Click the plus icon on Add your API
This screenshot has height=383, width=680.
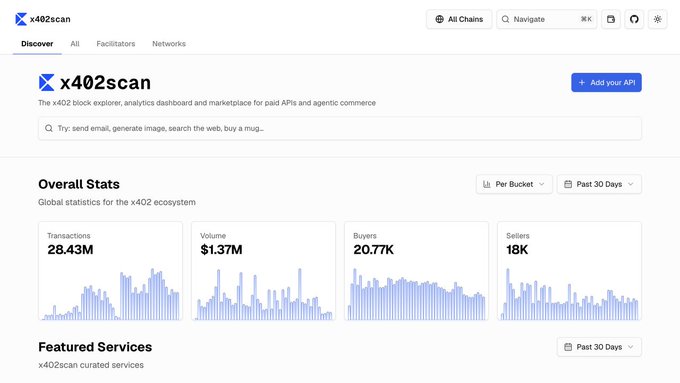[x=582, y=82]
